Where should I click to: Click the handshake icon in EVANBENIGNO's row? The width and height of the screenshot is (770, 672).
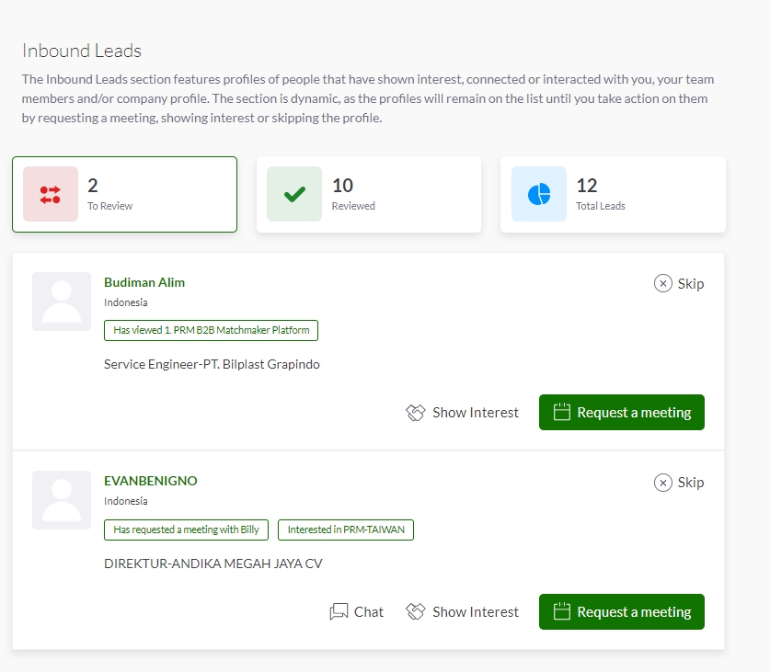point(415,612)
